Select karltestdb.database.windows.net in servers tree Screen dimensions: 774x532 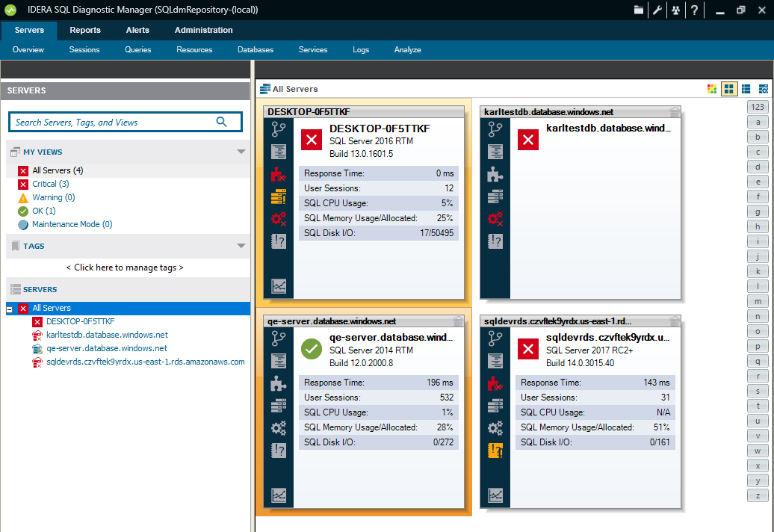[x=107, y=335]
